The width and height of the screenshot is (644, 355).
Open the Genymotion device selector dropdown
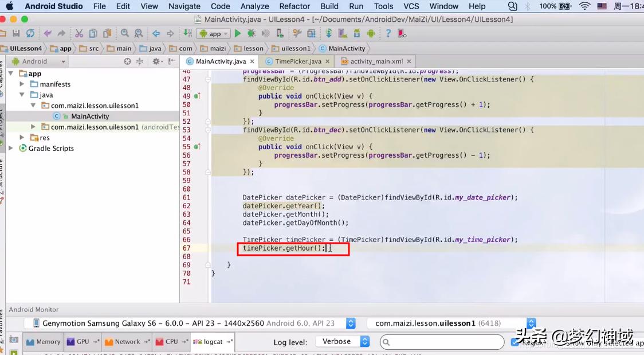(x=351, y=323)
